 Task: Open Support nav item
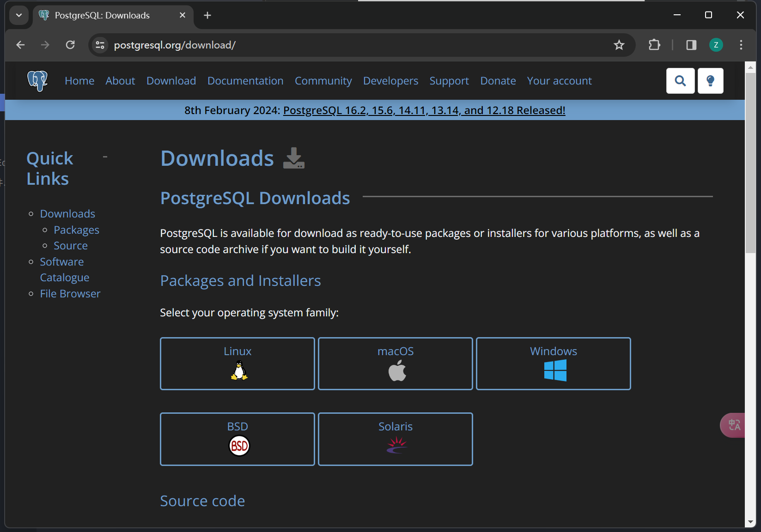(449, 81)
